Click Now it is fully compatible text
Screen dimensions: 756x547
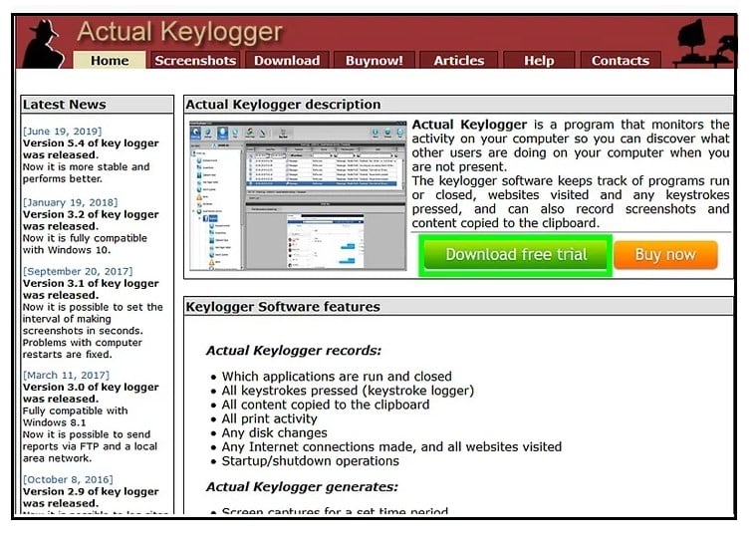tap(85, 244)
